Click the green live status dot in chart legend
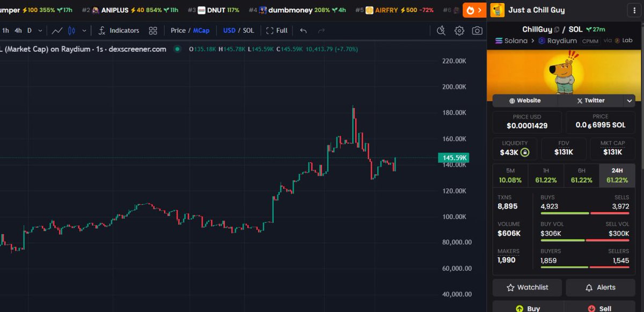Image resolution: width=644 pixels, height=312 pixels. tap(178, 49)
